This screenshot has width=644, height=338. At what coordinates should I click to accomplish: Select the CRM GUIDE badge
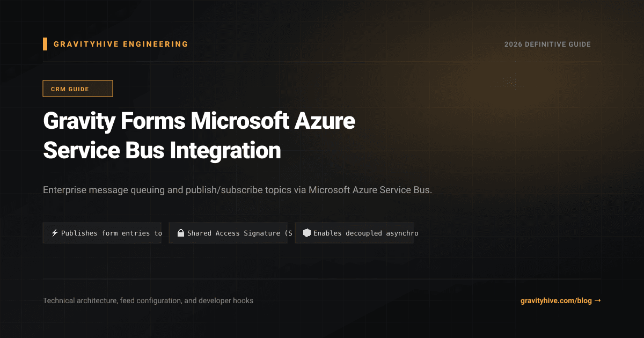click(x=78, y=89)
